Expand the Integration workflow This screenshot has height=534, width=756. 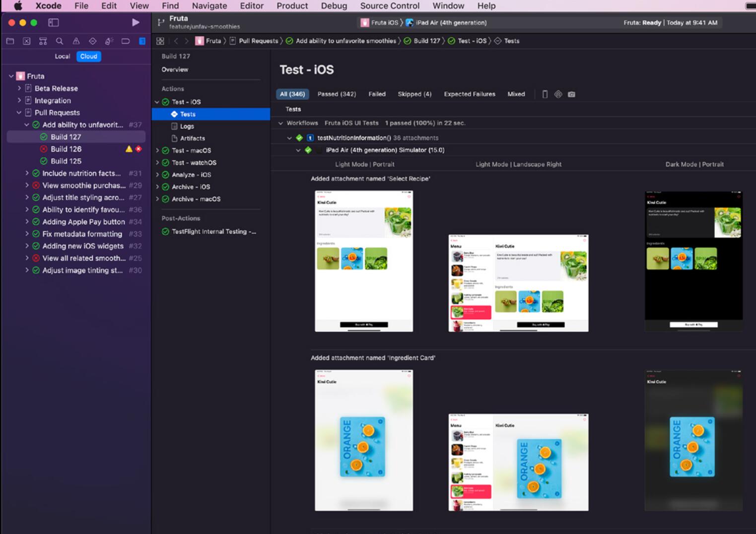[x=19, y=101]
